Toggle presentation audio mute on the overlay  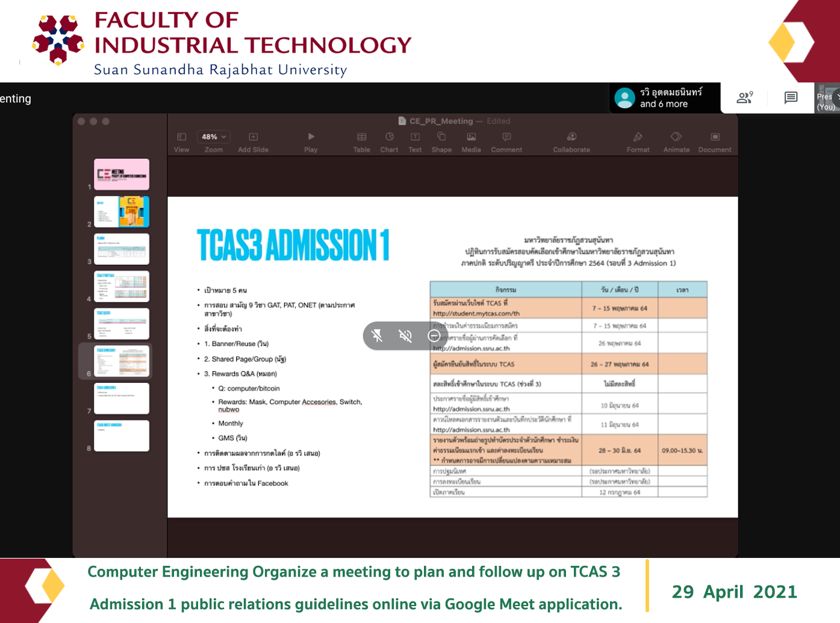405,336
